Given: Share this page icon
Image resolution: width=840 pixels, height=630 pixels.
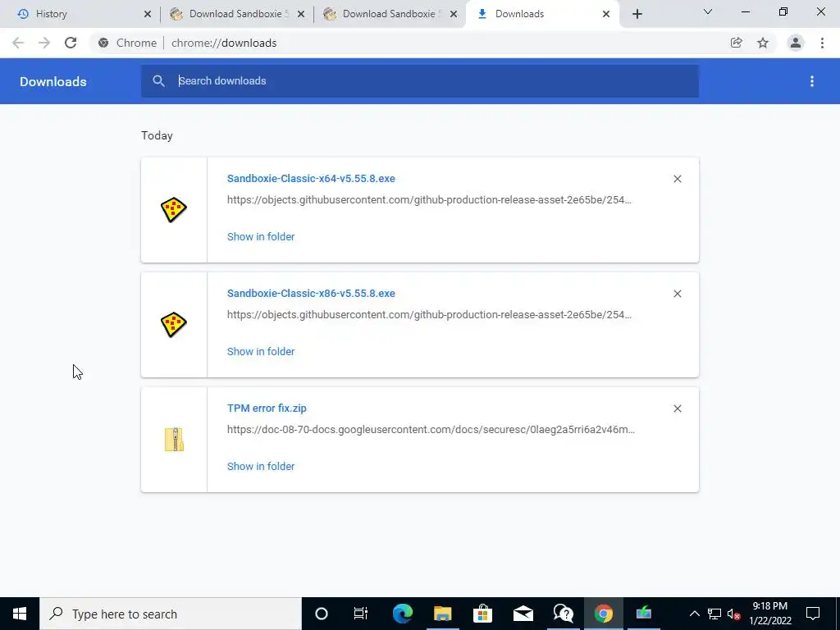Looking at the screenshot, I should (x=737, y=43).
